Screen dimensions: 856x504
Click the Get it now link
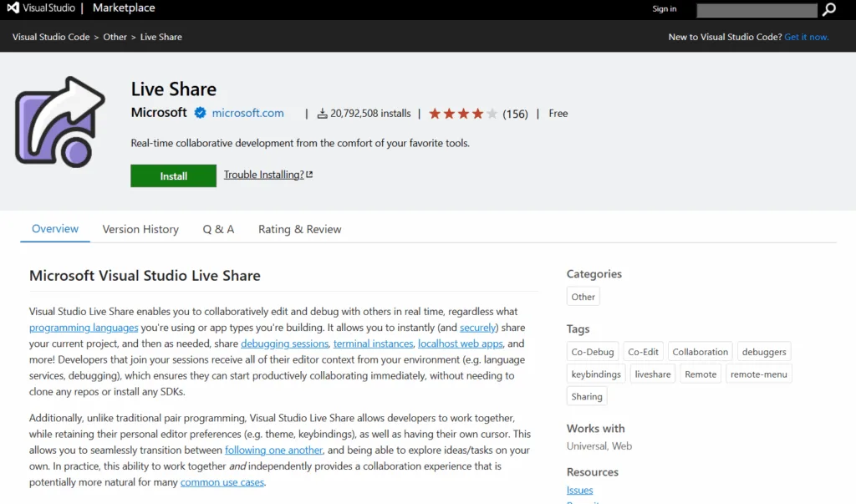pyautogui.click(x=807, y=37)
